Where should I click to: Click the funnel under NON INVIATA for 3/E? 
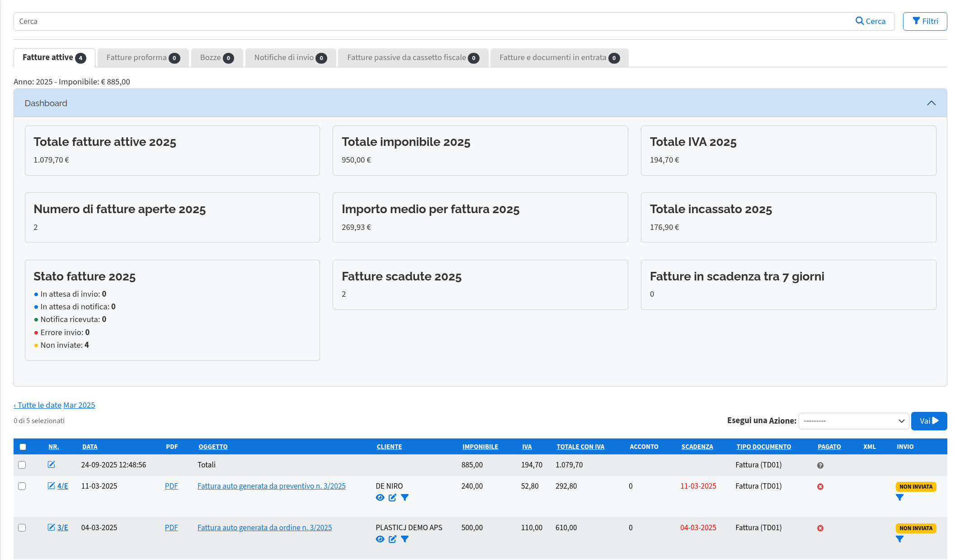pyautogui.click(x=899, y=539)
